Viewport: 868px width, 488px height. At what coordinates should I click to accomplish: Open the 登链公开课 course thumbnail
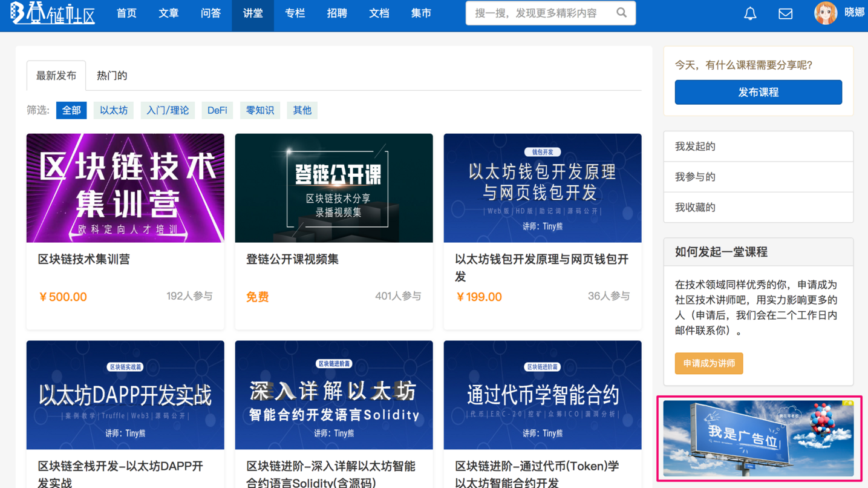334,188
